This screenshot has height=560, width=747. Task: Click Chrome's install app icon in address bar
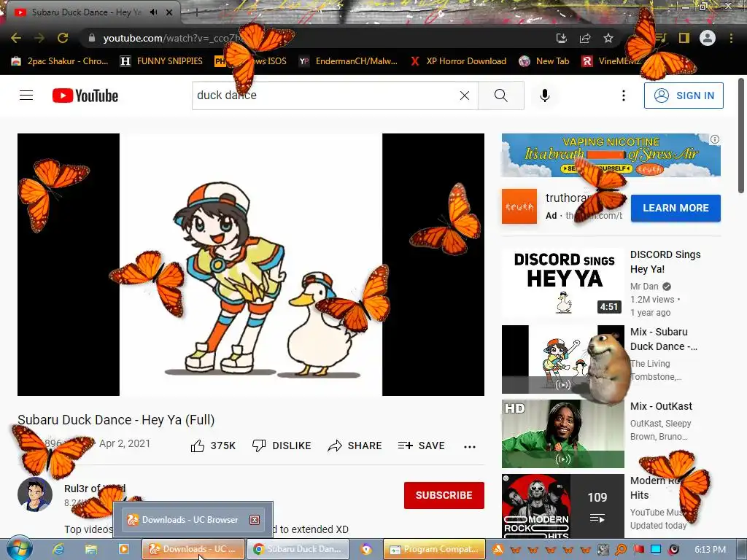point(562,38)
